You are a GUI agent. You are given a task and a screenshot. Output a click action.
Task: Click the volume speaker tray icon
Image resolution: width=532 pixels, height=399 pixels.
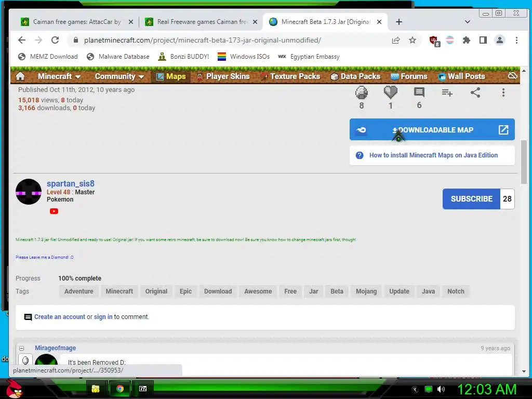(x=441, y=389)
